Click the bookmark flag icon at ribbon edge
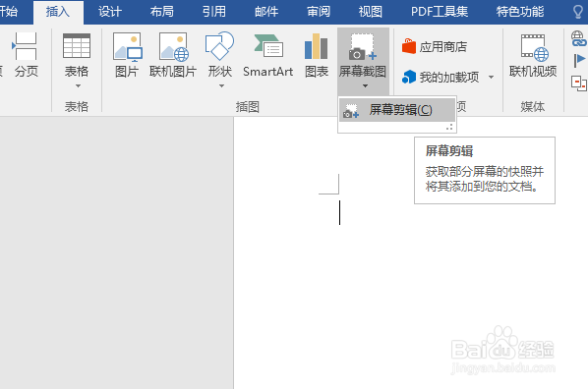The image size is (588, 389). click(579, 60)
